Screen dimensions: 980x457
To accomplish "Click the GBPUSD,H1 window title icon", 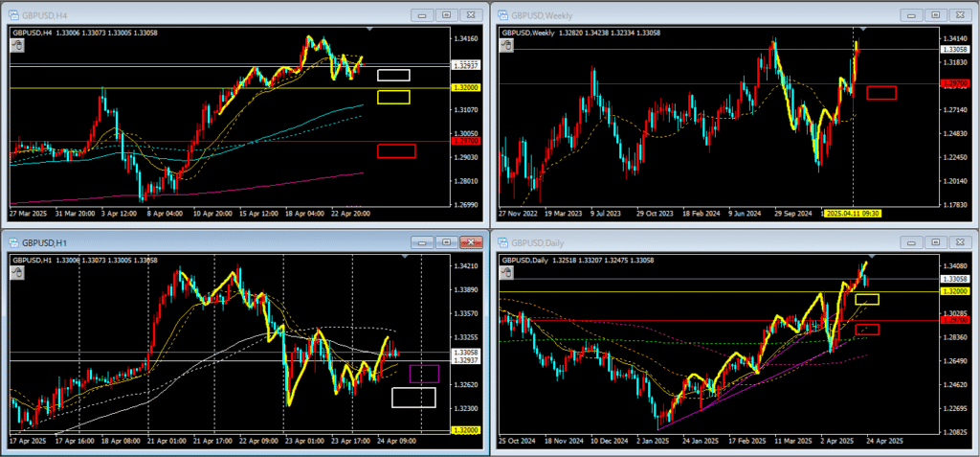I will pos(14,243).
